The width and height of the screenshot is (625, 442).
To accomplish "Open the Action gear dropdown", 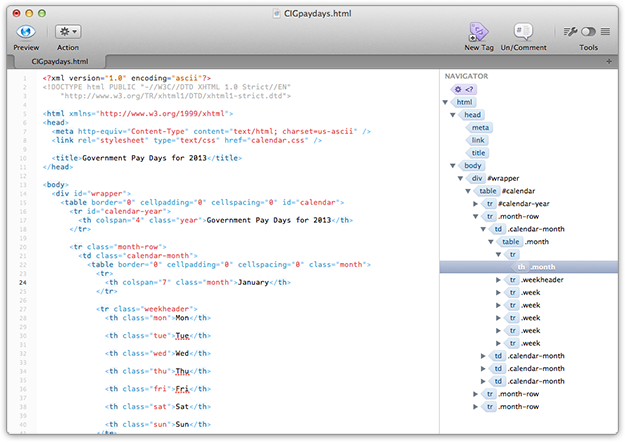I will pos(68,31).
